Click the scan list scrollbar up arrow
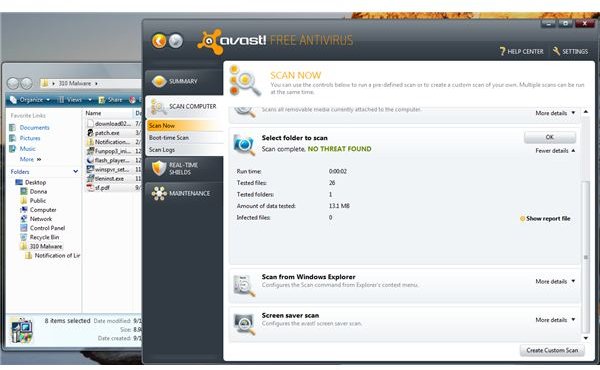 (585, 112)
